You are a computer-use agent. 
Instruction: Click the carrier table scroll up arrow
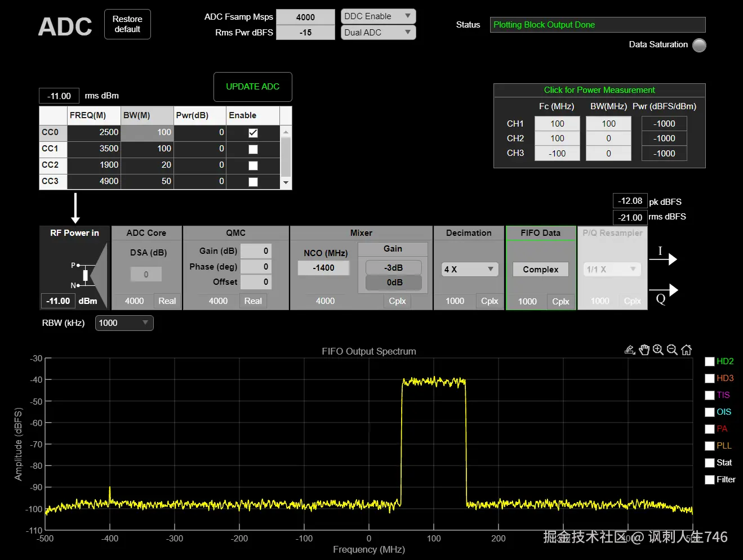(286, 132)
